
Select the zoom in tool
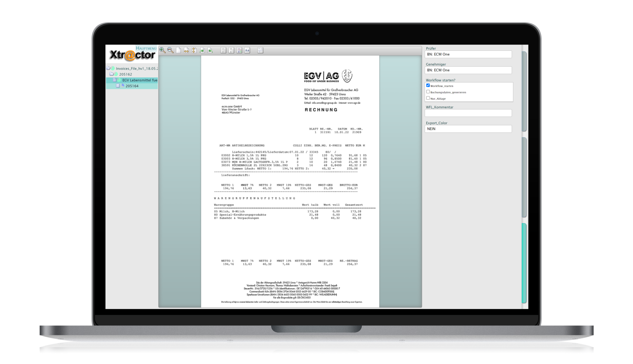pos(162,50)
